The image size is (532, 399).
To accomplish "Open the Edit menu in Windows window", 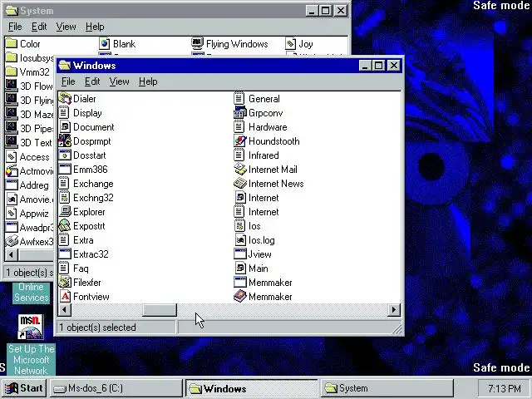I will tap(92, 81).
